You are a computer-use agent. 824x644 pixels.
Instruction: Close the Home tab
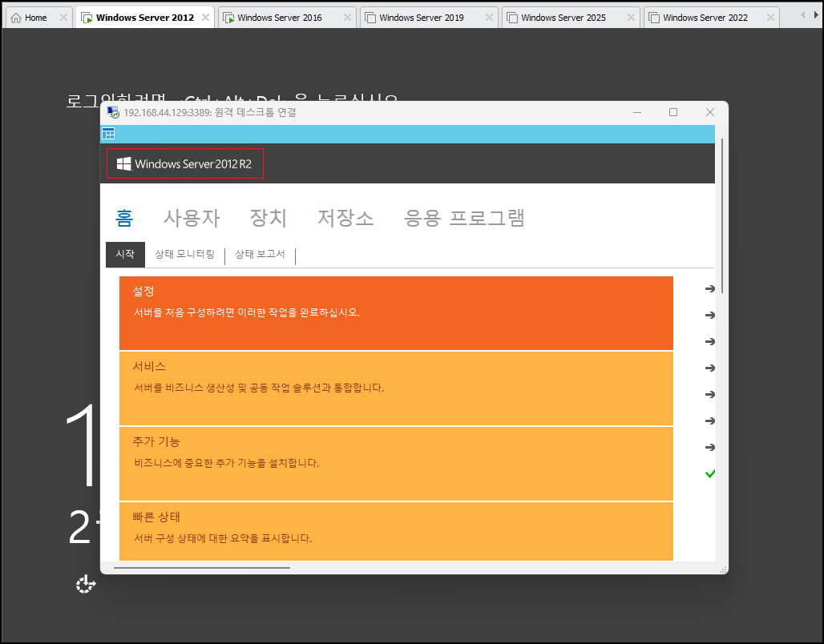[63, 18]
